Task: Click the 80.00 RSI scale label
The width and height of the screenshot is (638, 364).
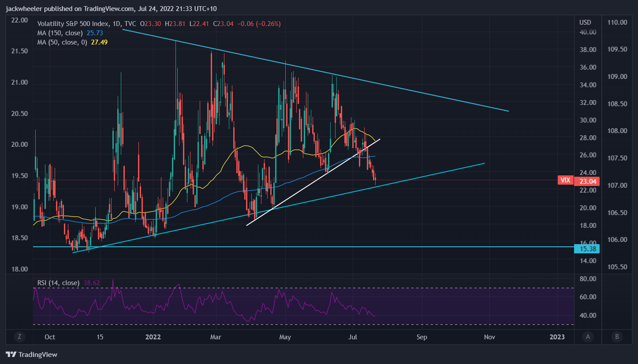Action: click(588, 279)
